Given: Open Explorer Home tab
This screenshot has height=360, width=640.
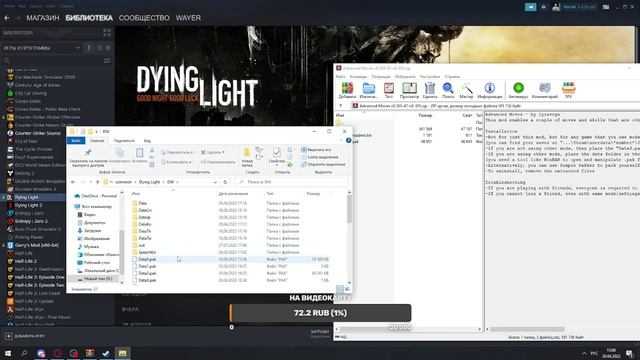Looking at the screenshot, I should 97,140.
